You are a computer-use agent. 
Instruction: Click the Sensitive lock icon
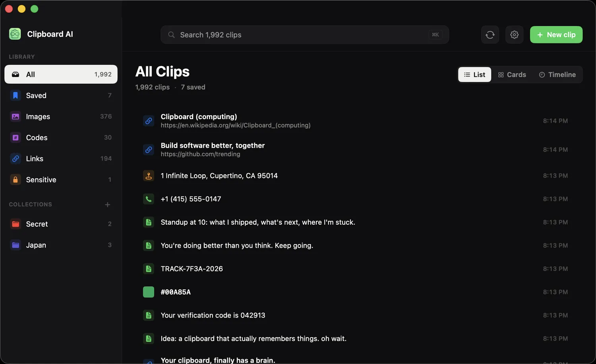15,179
